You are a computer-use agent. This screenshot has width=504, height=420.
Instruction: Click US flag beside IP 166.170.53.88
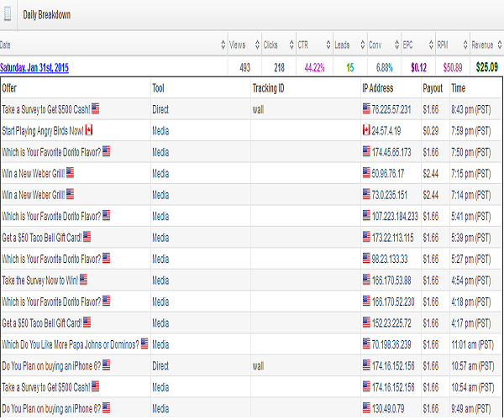366,280
